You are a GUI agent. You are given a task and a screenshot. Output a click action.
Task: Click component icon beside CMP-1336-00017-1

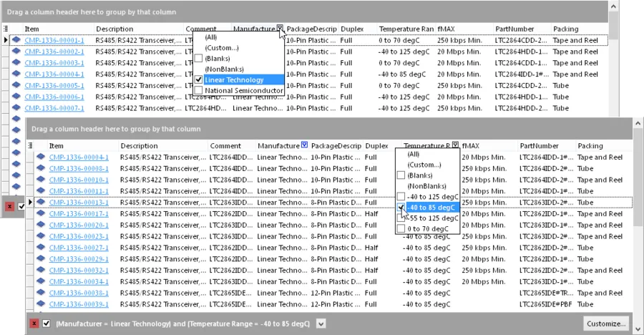click(x=41, y=213)
